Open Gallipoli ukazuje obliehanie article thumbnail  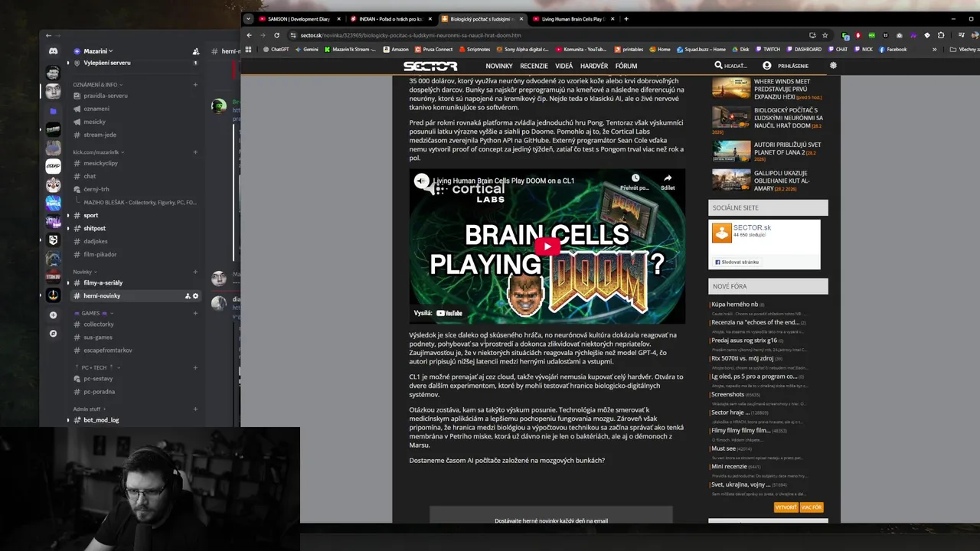731,179
